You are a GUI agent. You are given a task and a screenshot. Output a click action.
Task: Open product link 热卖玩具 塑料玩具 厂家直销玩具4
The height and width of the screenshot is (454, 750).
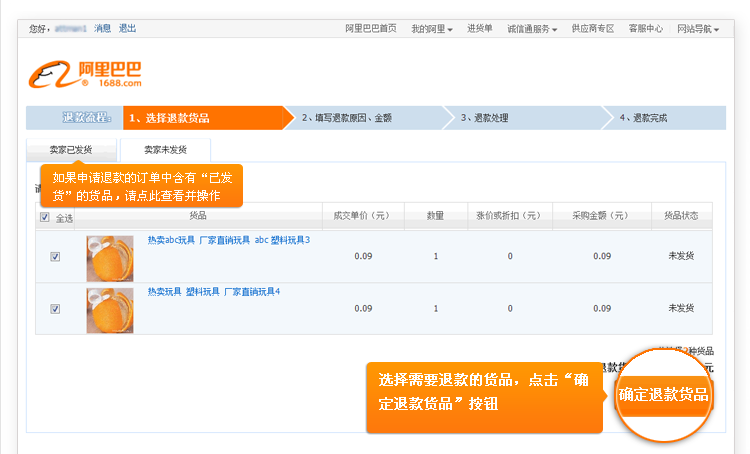214,292
